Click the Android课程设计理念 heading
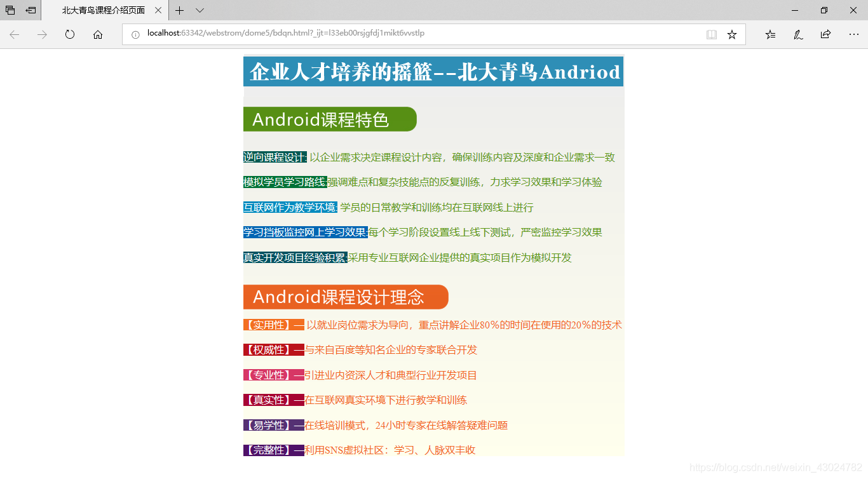This screenshot has height=479, width=868. [346, 297]
